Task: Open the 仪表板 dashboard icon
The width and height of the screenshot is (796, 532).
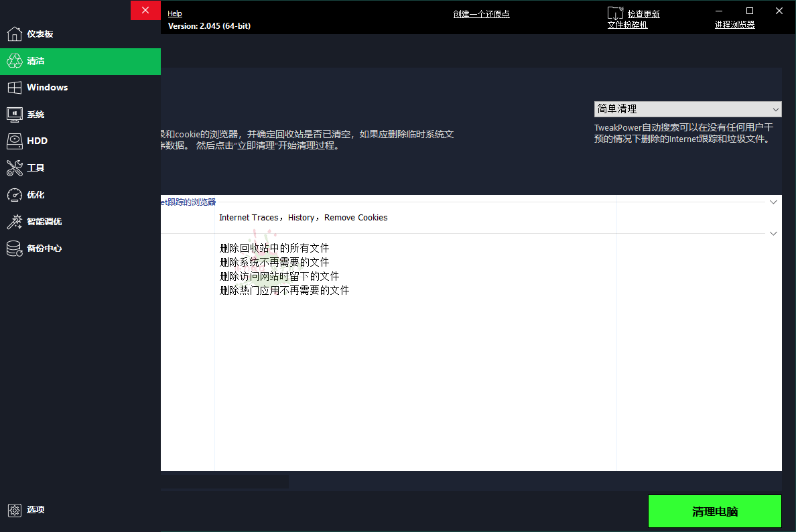Action: (15, 34)
